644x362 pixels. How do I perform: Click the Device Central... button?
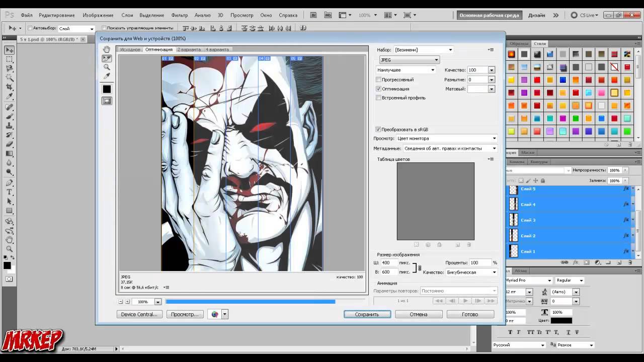tap(139, 314)
